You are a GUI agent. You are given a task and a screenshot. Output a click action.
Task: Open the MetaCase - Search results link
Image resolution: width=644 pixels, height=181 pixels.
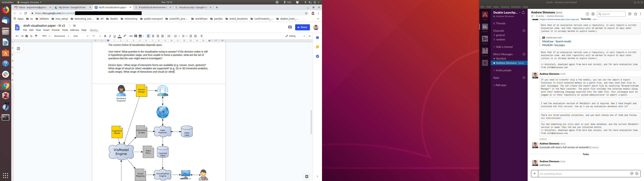coord(556,42)
